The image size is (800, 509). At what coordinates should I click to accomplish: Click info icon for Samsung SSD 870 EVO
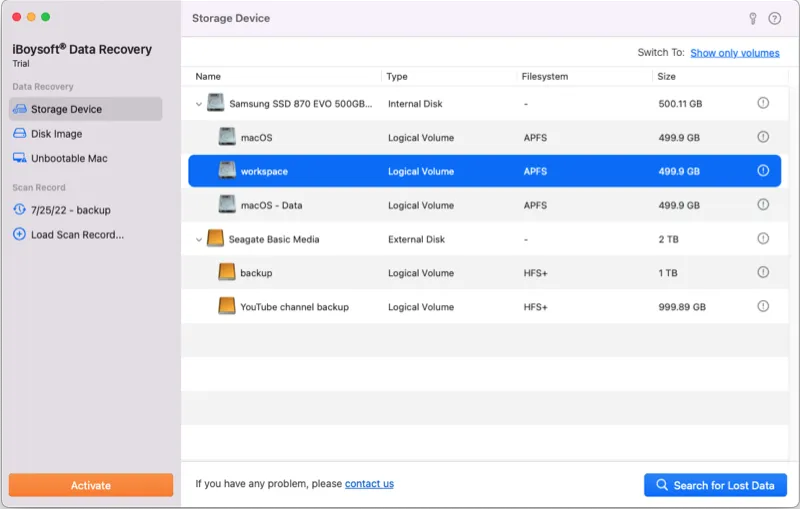point(763,103)
